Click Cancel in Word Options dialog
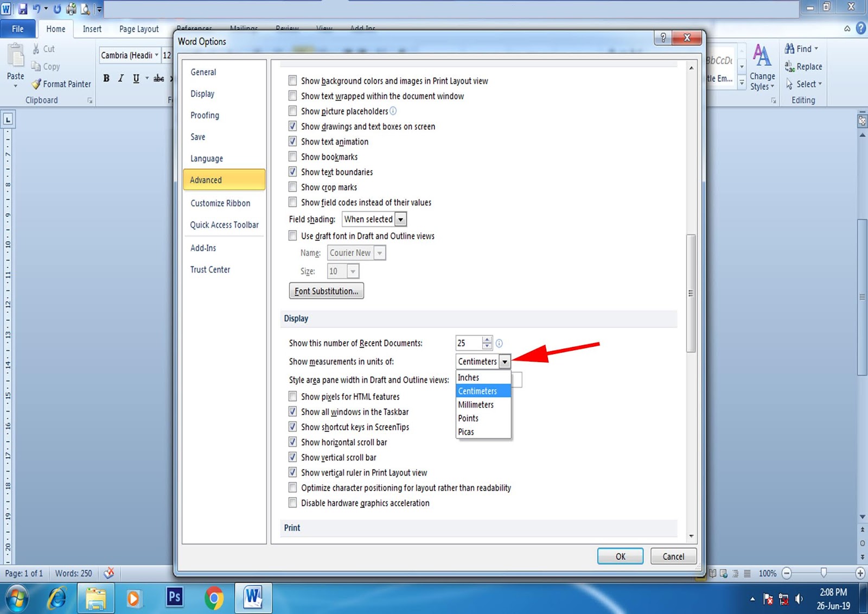 tap(673, 556)
